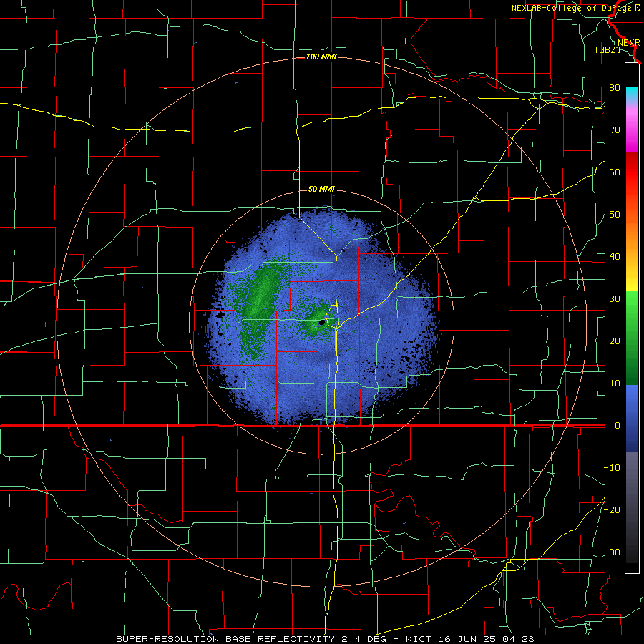This screenshot has height=644, width=644.
Task: Click the 70 value on the dBZ scale
Action: coord(615,130)
